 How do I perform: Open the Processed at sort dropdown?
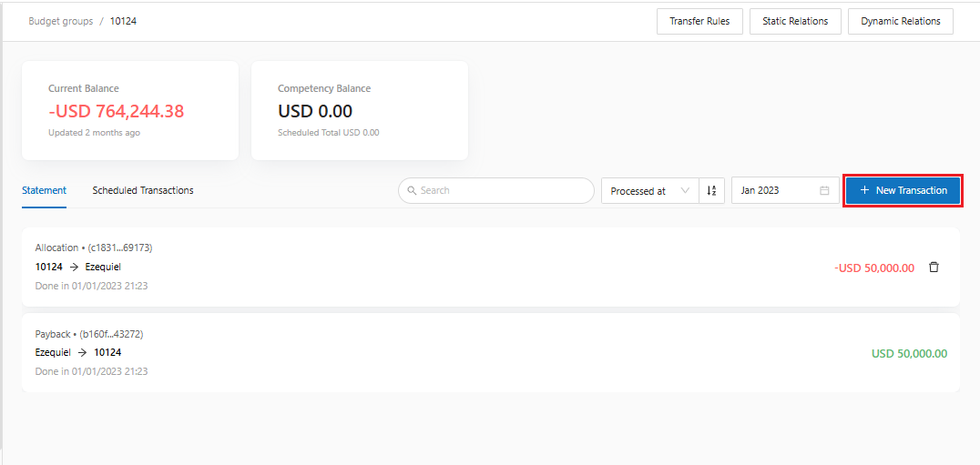(x=650, y=191)
